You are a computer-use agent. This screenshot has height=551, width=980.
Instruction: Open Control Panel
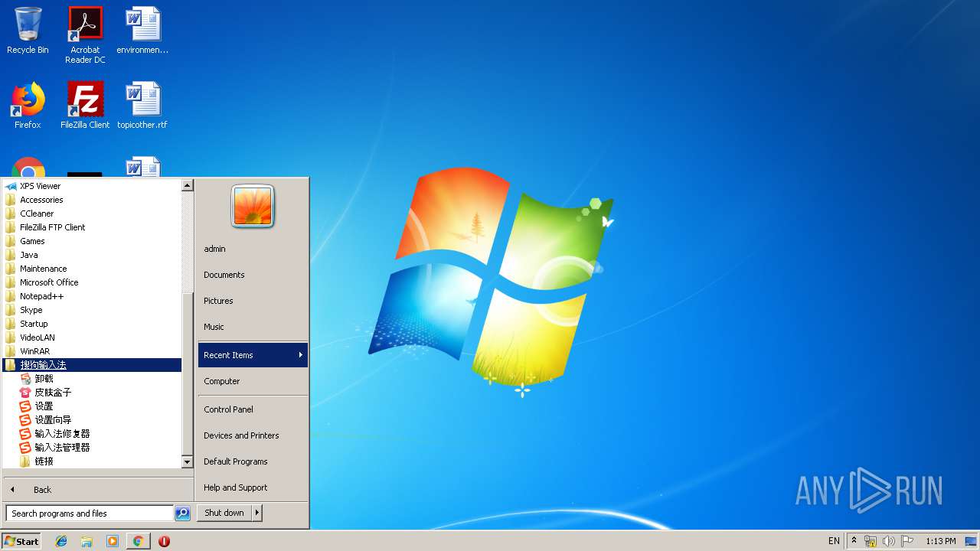point(253,409)
